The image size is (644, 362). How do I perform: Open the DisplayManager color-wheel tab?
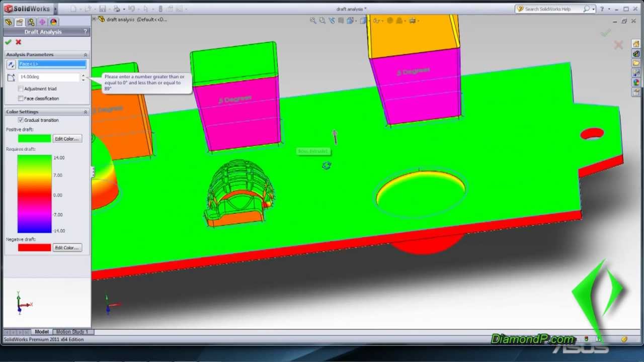53,22
